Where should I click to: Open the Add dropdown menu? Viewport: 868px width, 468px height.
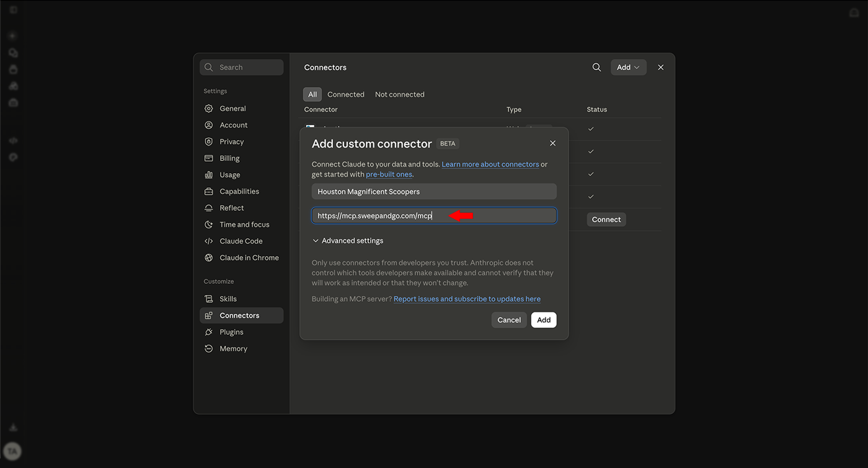[628, 68]
